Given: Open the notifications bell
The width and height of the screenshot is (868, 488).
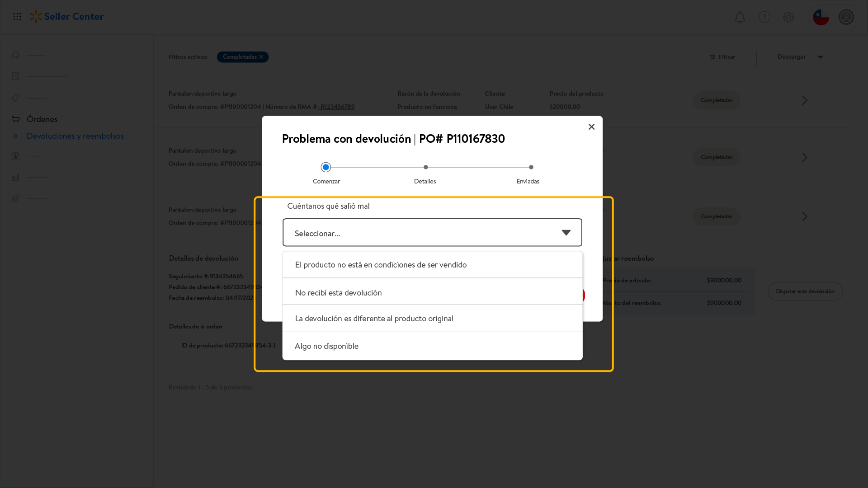Looking at the screenshot, I should (x=740, y=17).
